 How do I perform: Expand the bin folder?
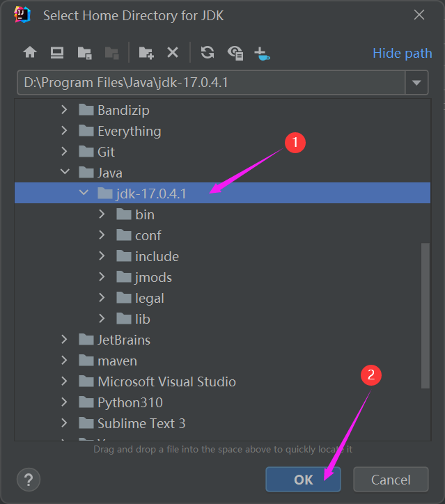(x=102, y=214)
